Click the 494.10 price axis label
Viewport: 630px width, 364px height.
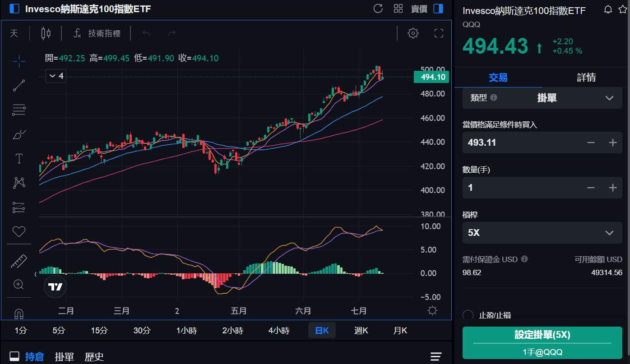tap(431, 77)
